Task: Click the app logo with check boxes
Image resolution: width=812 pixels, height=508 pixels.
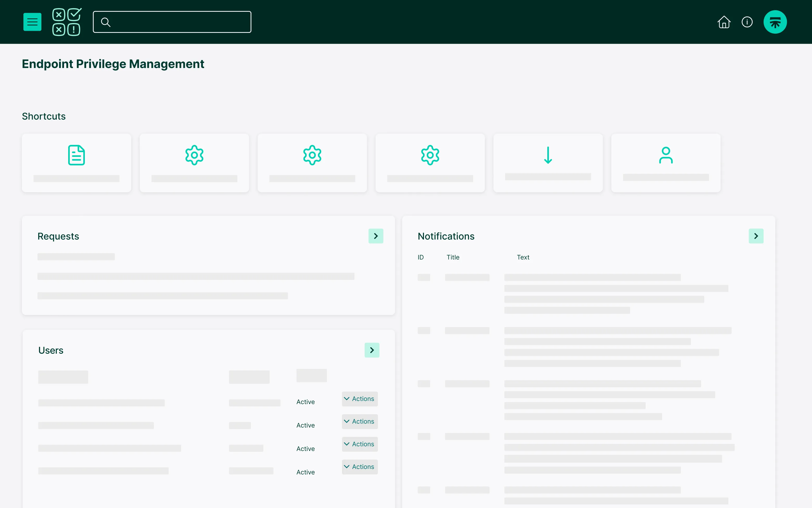Action: tap(67, 22)
